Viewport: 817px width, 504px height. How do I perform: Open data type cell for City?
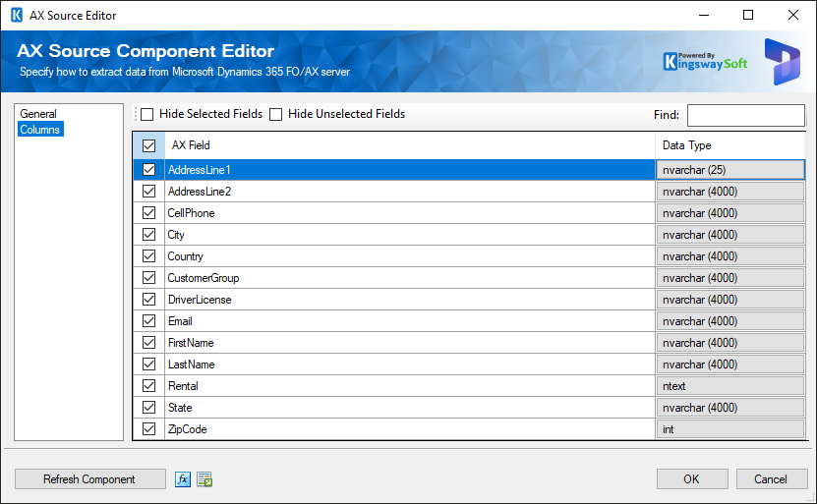pos(729,235)
